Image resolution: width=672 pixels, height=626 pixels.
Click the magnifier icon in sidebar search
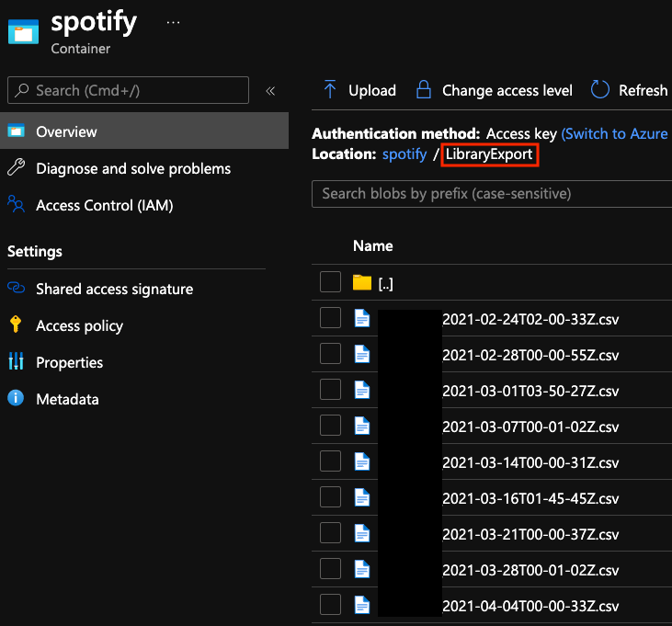(x=22, y=90)
